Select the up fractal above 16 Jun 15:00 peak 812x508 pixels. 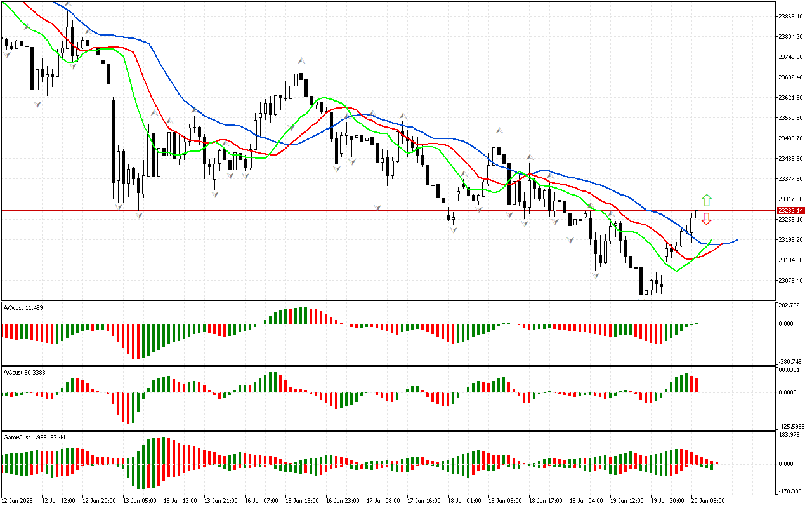302,60
